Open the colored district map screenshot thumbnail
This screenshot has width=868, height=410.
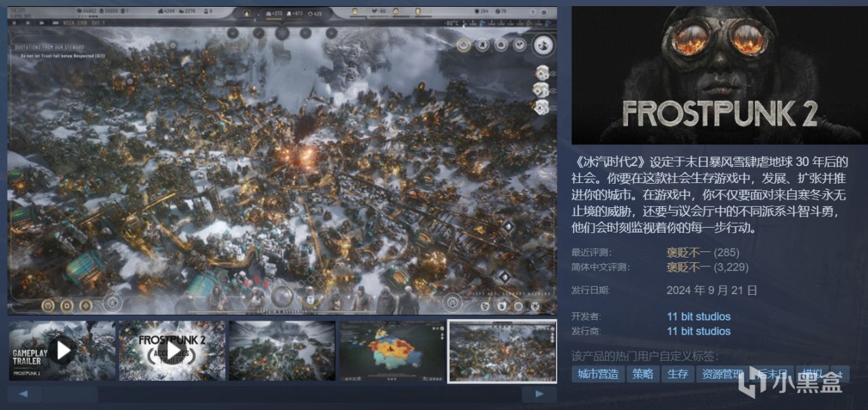click(392, 350)
